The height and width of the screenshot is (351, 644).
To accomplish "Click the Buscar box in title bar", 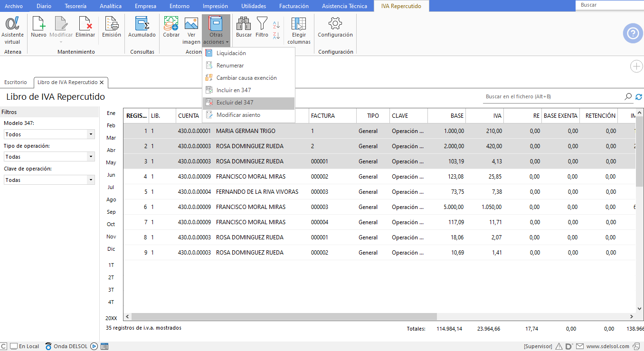I will [x=609, y=5].
